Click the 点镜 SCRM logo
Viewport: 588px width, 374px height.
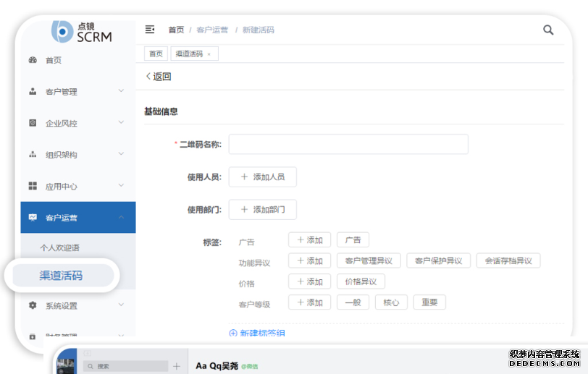coord(82,32)
